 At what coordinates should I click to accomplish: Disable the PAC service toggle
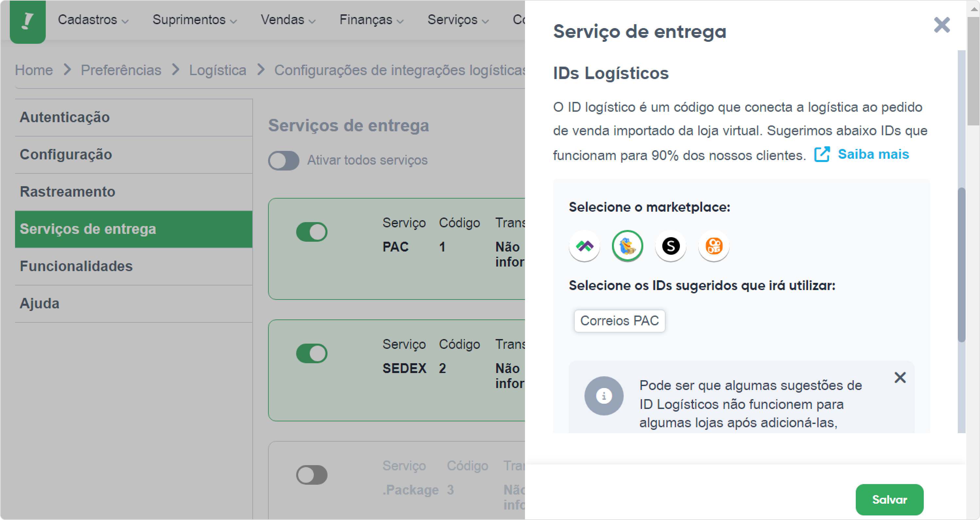[312, 232]
